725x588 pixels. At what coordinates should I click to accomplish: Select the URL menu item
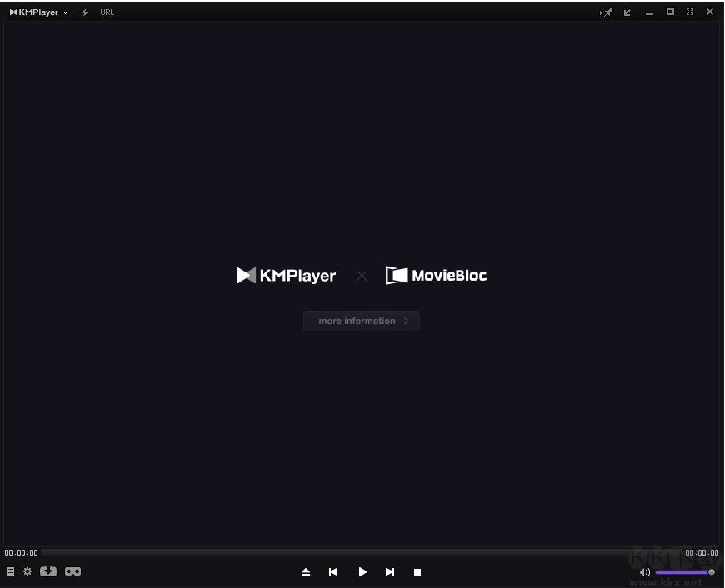point(107,12)
